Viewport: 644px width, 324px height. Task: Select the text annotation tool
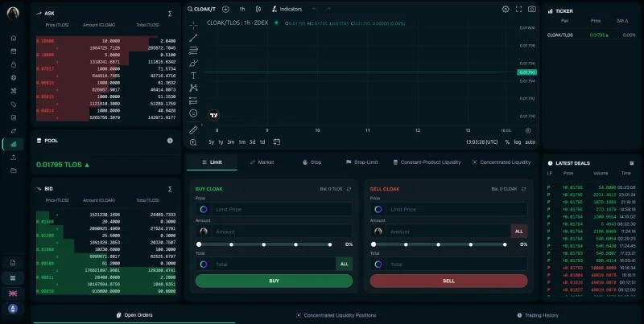pyautogui.click(x=193, y=76)
